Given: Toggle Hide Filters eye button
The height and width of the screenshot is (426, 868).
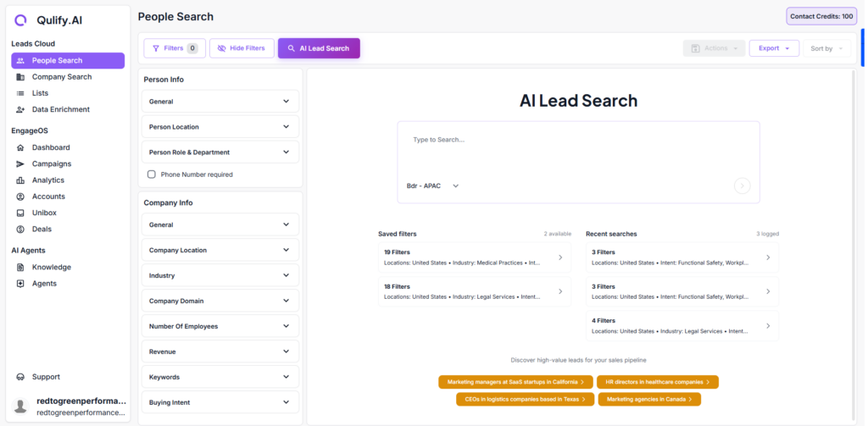Looking at the screenshot, I should [242, 48].
